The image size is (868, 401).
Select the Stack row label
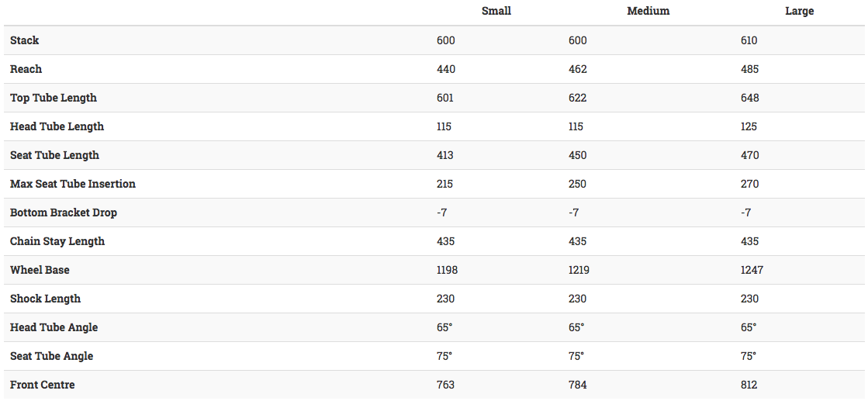click(x=25, y=40)
